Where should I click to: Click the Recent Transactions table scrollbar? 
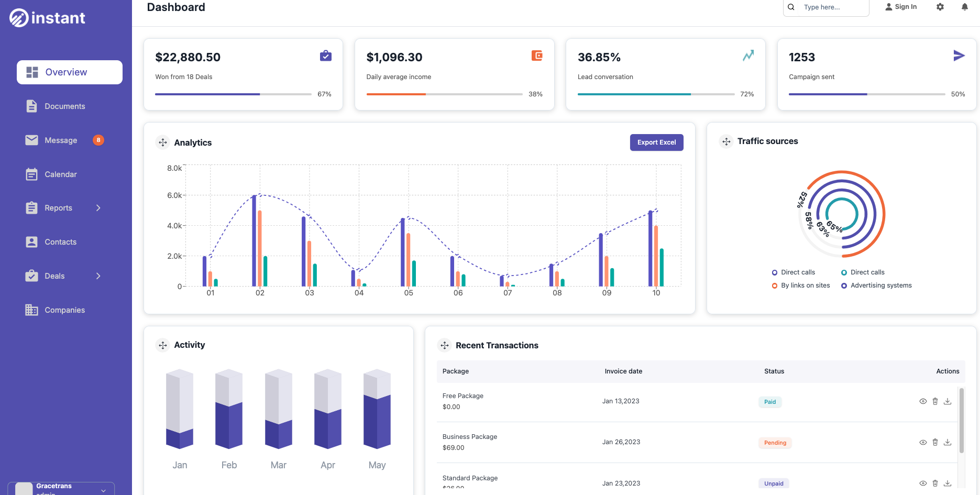[x=961, y=420]
